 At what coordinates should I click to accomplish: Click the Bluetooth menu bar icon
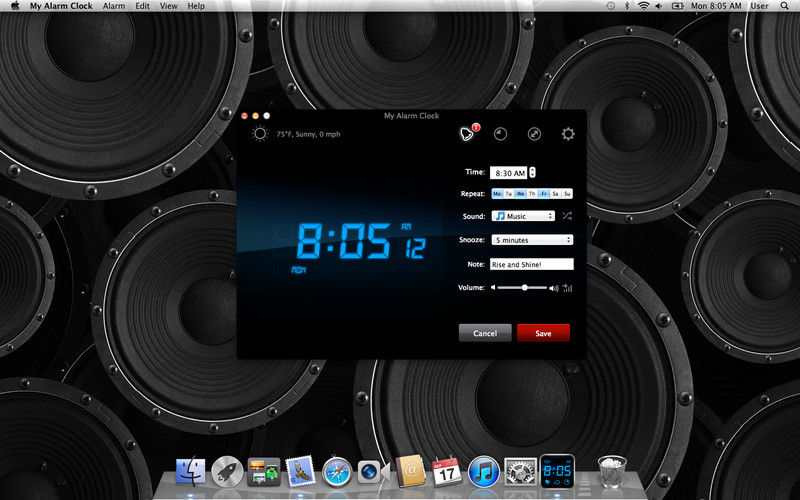coord(627,6)
